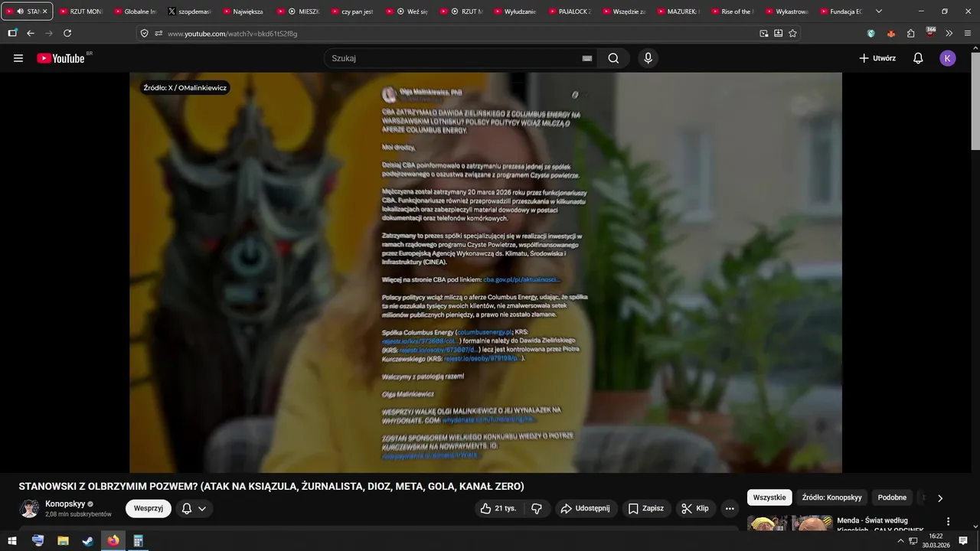980x551 pixels.
Task: Dislike the video with thumbs down
Action: [537, 508]
